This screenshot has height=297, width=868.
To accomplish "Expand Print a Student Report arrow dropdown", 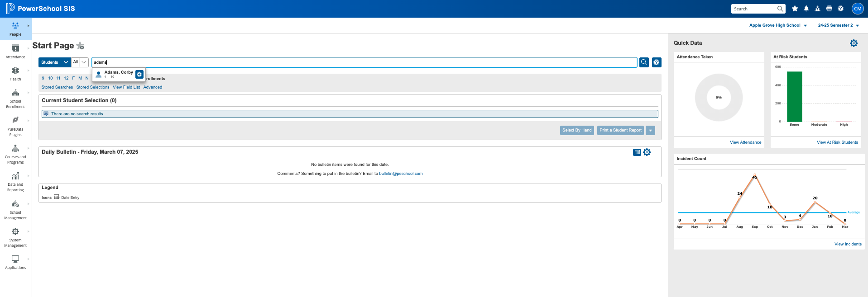I will click(650, 130).
